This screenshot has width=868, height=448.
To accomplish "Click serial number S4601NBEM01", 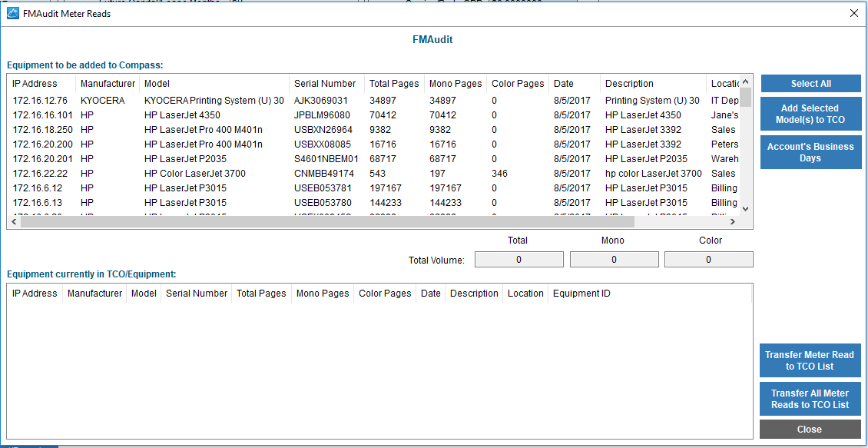I will pyautogui.click(x=326, y=159).
